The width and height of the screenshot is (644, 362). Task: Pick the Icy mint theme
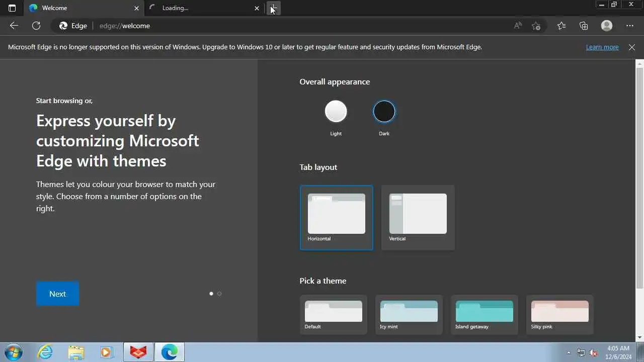(x=409, y=315)
